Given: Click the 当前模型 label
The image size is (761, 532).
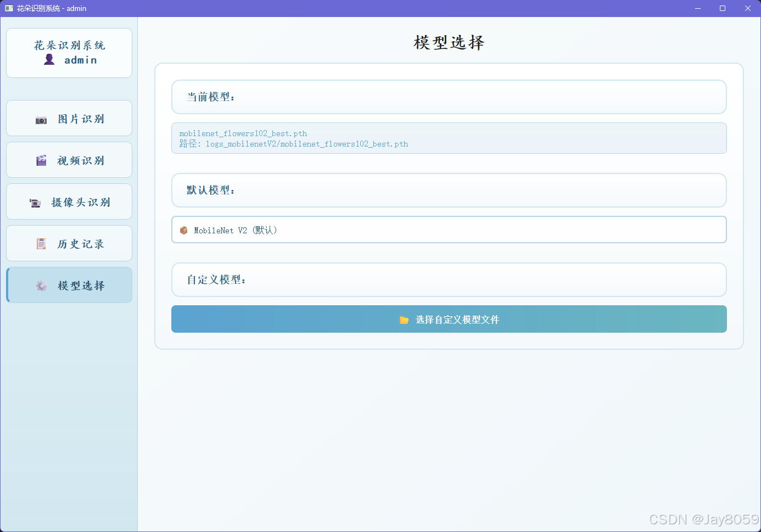Looking at the screenshot, I should pos(211,97).
